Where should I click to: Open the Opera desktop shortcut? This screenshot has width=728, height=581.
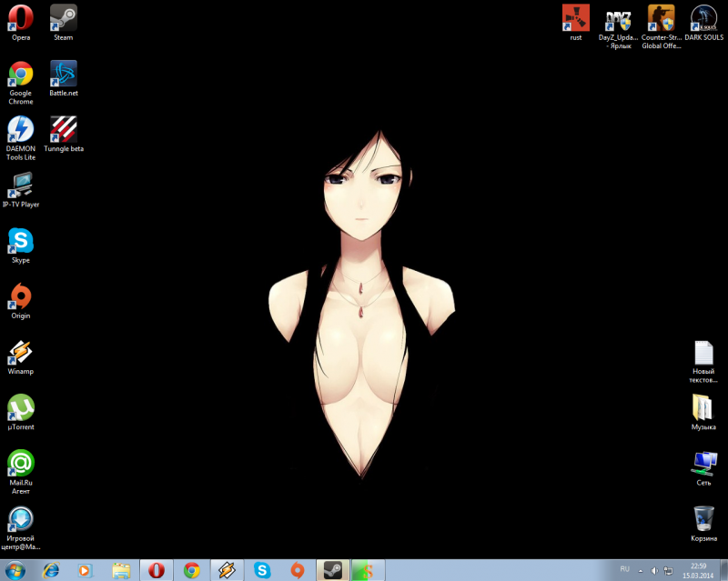pos(20,22)
